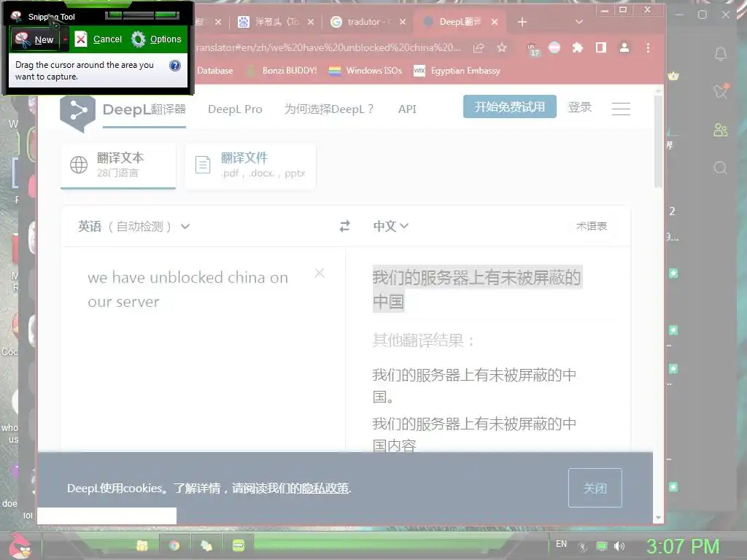Viewport: 747px width, 560px height.
Task: Open source language dropdown 英语（自动检测）
Action: [x=134, y=227]
